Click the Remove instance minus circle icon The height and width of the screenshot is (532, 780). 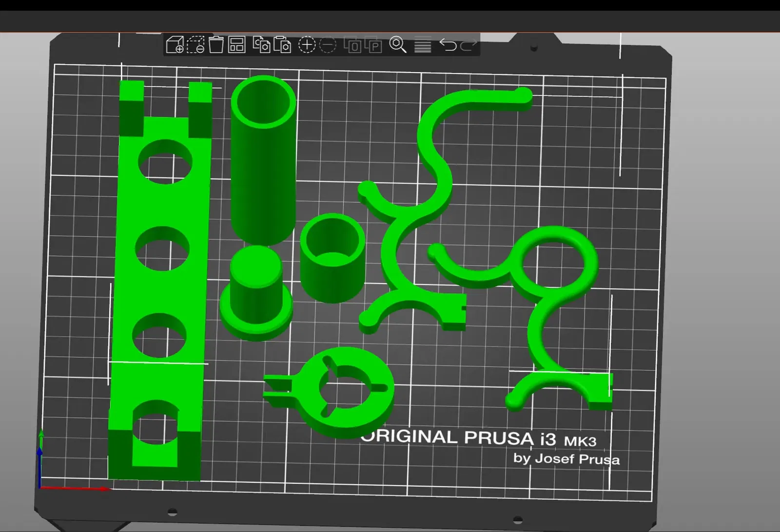(328, 45)
